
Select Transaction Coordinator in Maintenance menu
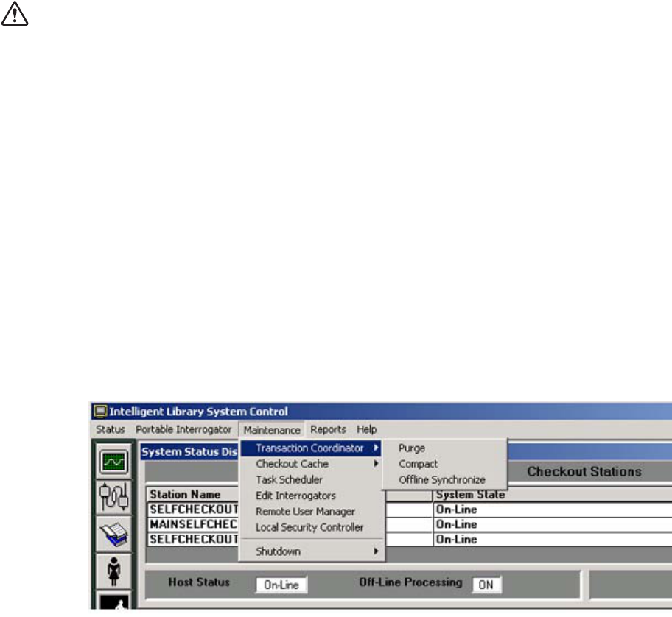pos(311,448)
